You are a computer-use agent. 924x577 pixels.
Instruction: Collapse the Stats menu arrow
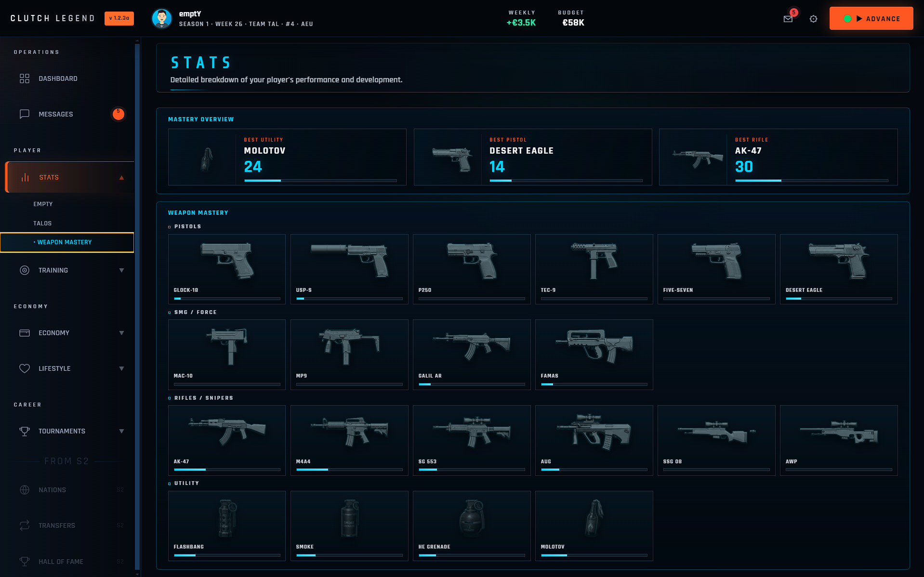pyautogui.click(x=121, y=177)
